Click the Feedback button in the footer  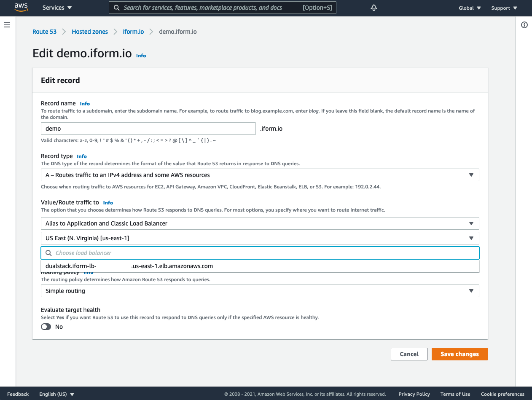(18, 394)
